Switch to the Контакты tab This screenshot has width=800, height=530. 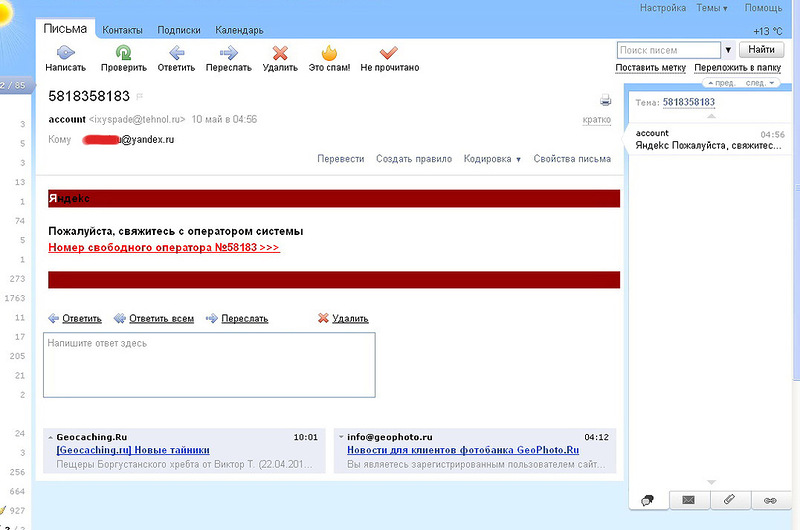pos(122,30)
